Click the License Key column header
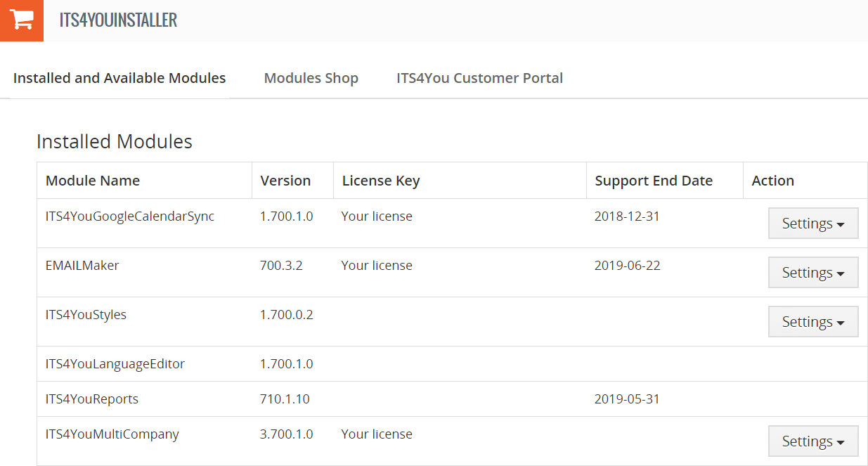The width and height of the screenshot is (868, 466). (380, 181)
